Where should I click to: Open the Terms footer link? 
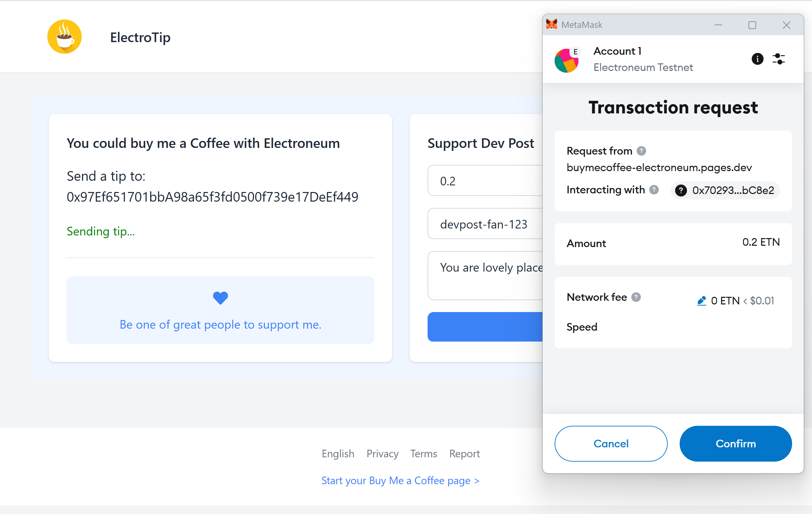[424, 454]
